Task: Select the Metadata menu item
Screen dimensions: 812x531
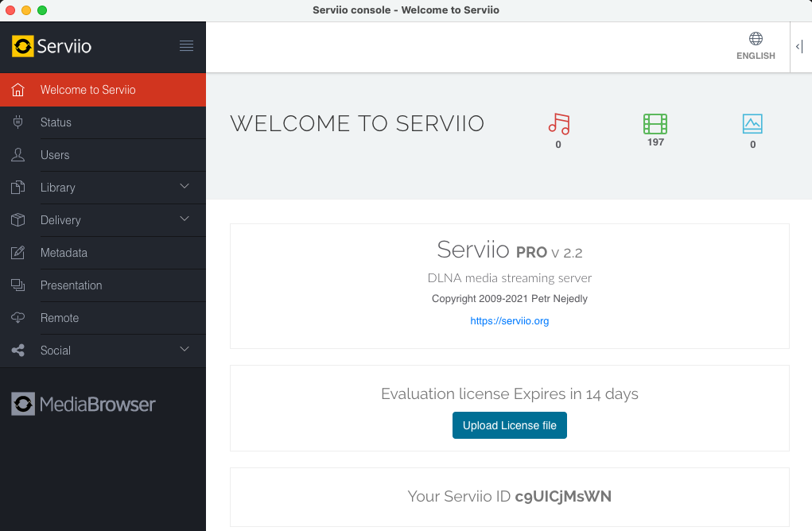Action: coord(103,253)
